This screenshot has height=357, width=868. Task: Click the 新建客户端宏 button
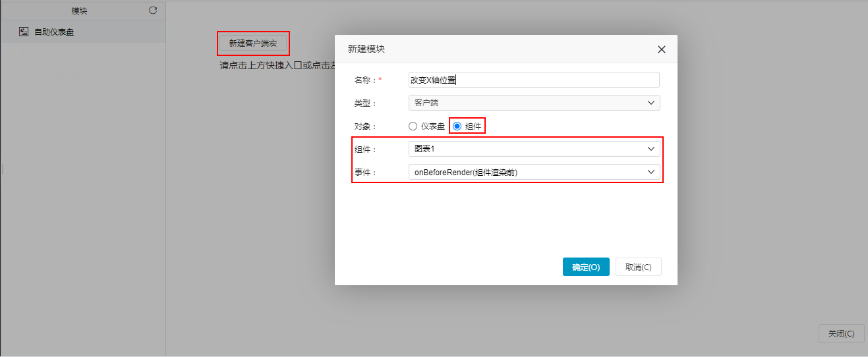(253, 43)
